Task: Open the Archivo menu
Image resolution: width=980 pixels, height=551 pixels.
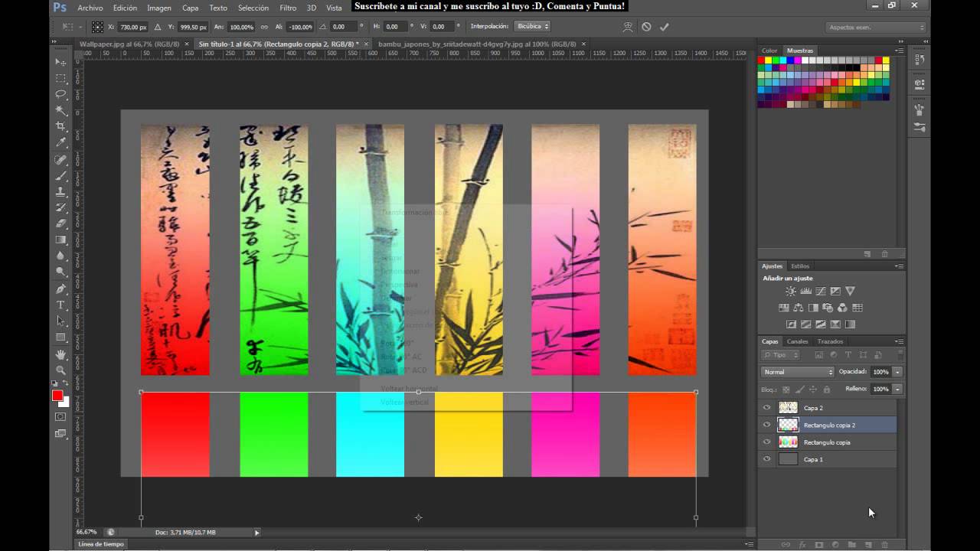Action: (90, 8)
